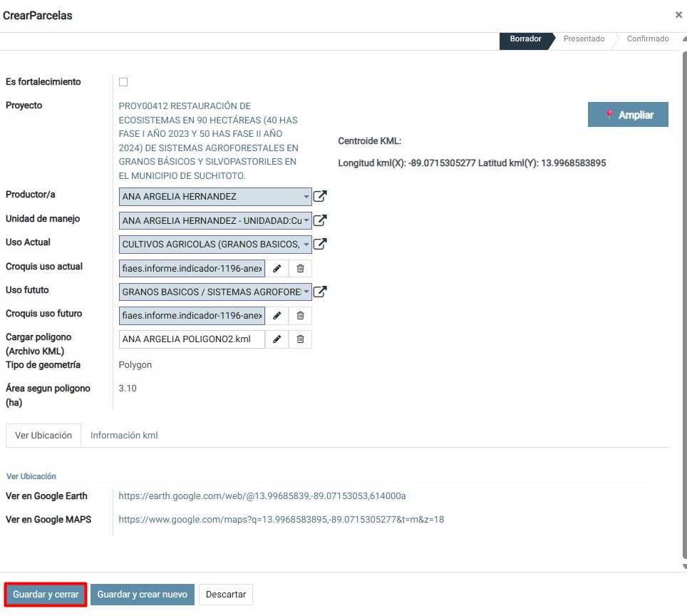Open the Google Earth location link

pos(262,496)
